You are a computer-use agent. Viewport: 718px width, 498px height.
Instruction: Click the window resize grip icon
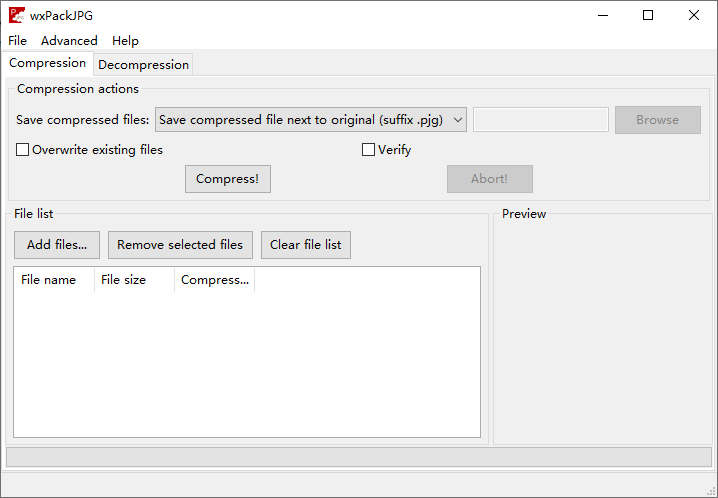coord(711,492)
